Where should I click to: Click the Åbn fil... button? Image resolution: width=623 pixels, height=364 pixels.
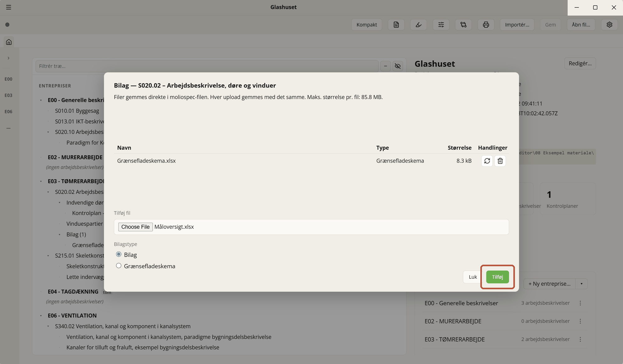tap(581, 25)
